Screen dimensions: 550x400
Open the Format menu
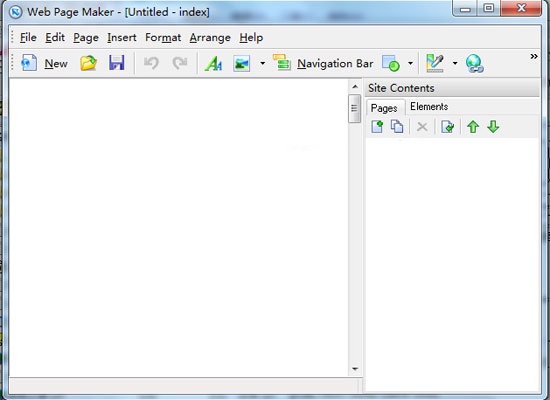pyautogui.click(x=163, y=38)
